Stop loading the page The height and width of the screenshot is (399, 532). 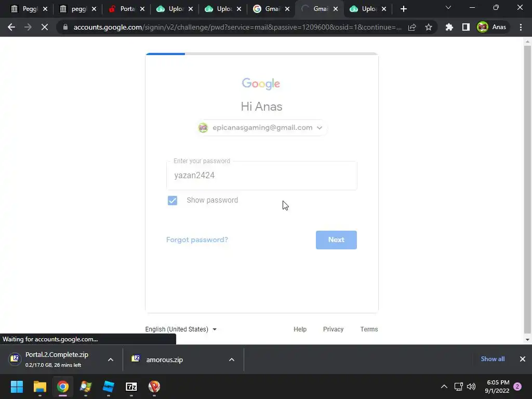[45, 27]
